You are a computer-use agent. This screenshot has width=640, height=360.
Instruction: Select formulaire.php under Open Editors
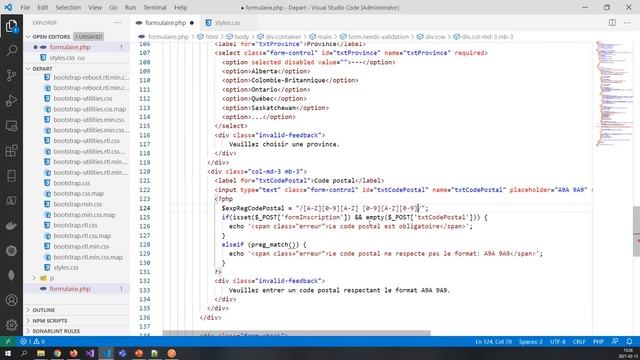[77, 47]
